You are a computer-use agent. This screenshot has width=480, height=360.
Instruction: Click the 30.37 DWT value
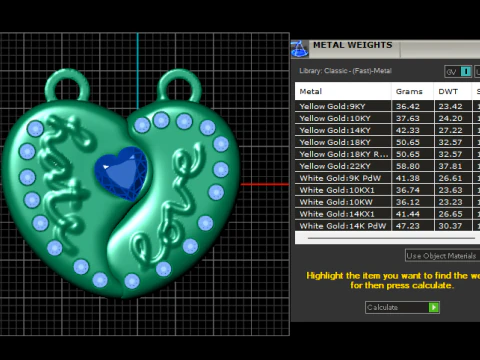coord(450,226)
